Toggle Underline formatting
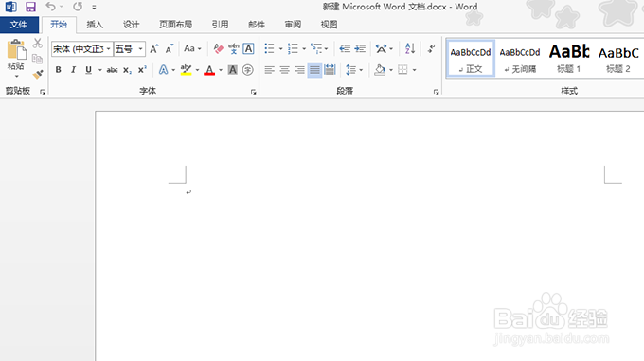This screenshot has height=361, width=644. tap(88, 70)
